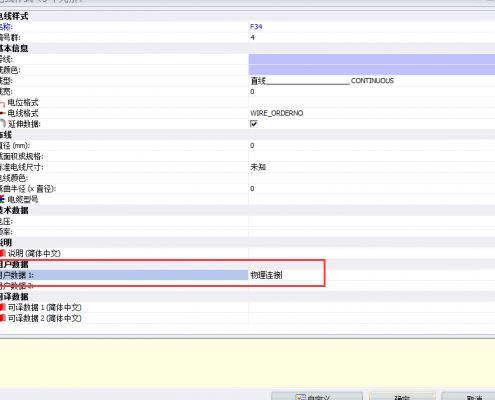Click the 可译数据 2 flag icon

3,318
